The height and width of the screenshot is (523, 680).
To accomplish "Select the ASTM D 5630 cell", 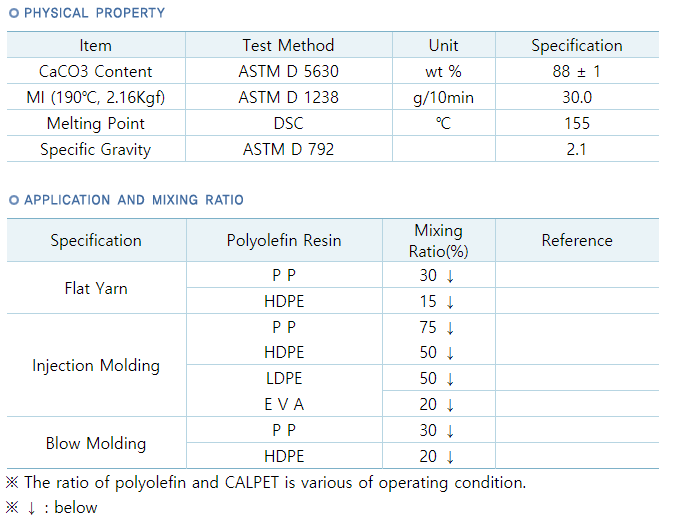I will (x=288, y=71).
